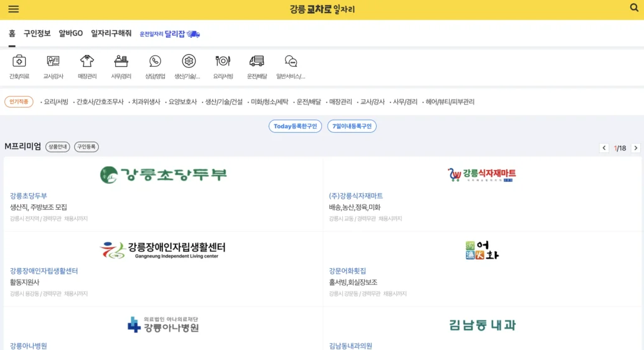The width and height of the screenshot is (644, 350).
Task: Open popular job link 헤어/뷰티/피부관리
Action: (450, 101)
